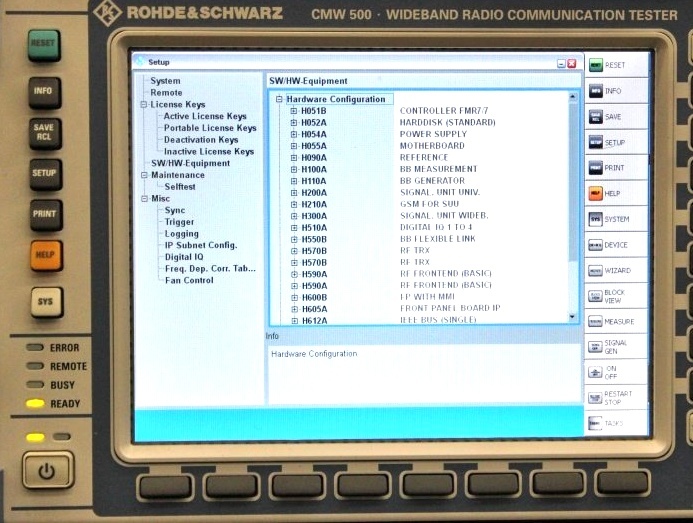Open Trigger settings under Misc
The height and width of the screenshot is (523, 693).
pos(179,222)
